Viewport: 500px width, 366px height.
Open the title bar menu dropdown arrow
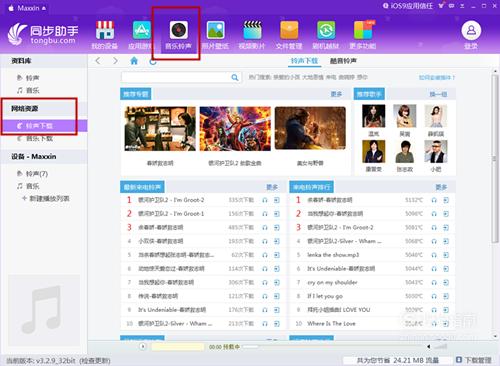[462, 6]
